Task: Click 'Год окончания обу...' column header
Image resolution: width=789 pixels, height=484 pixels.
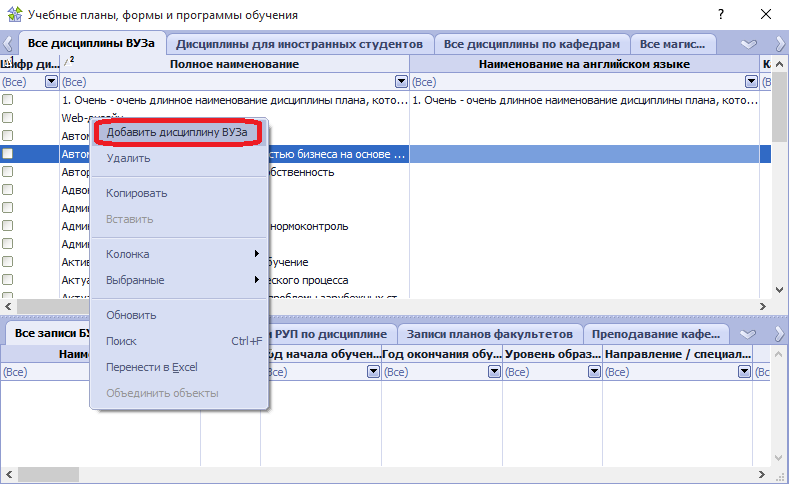Action: click(x=442, y=354)
